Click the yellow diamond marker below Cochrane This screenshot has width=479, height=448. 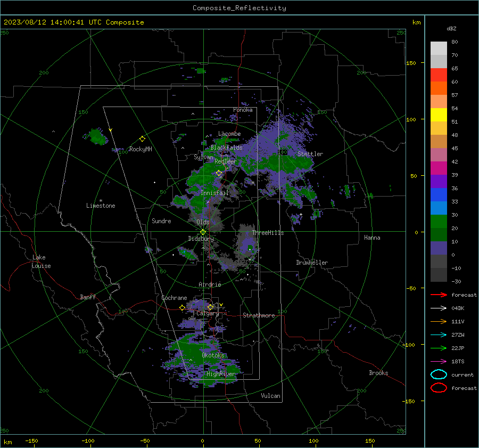(182, 307)
